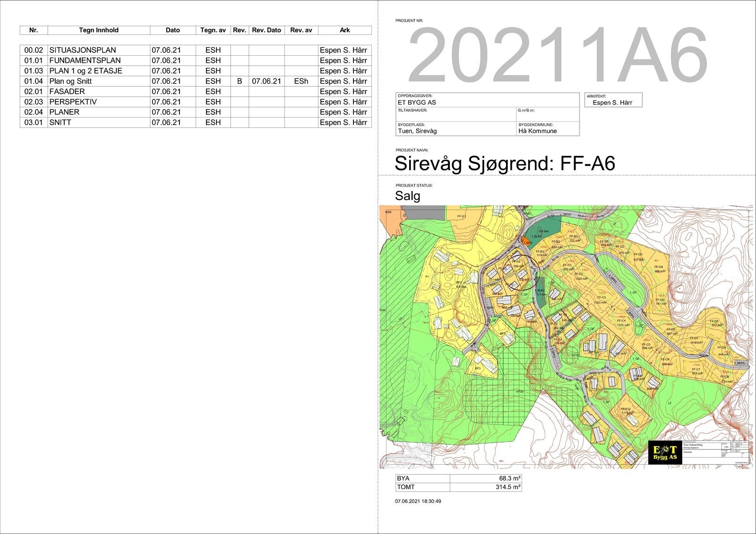Click the 'Rev. Dato' column header

tap(266, 30)
